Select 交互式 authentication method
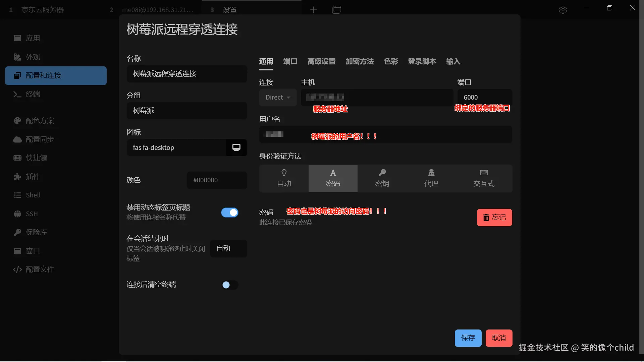 point(483,178)
